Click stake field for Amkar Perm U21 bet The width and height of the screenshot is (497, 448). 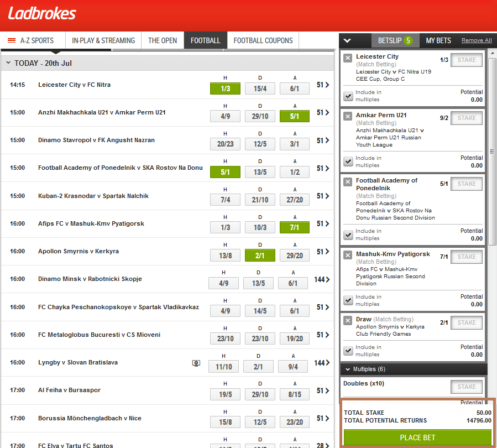467,118
